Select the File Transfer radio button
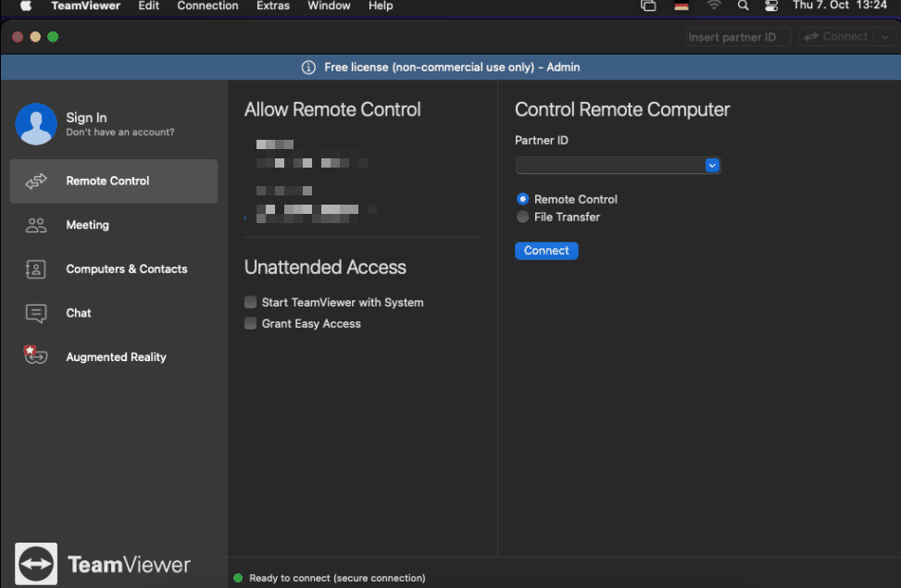This screenshot has width=901, height=588. pyautogui.click(x=522, y=217)
